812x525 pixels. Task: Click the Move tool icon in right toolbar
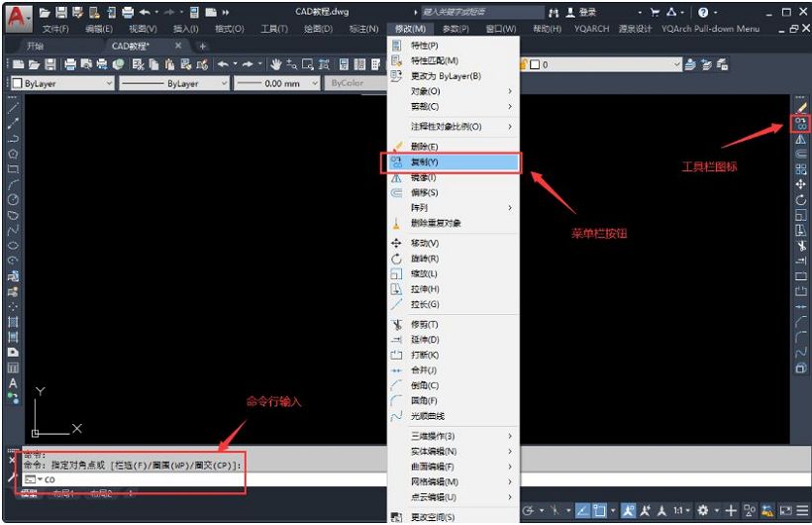coord(800,184)
